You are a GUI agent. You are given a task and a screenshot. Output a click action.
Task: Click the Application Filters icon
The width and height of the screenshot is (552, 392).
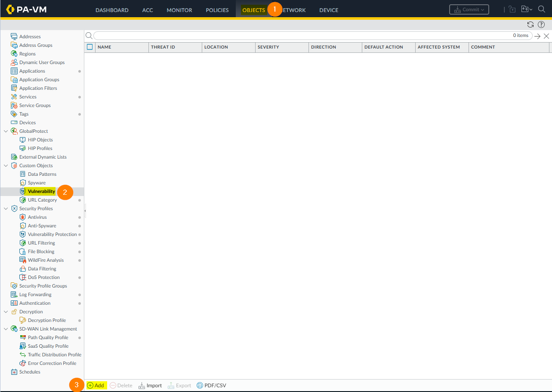tap(14, 88)
